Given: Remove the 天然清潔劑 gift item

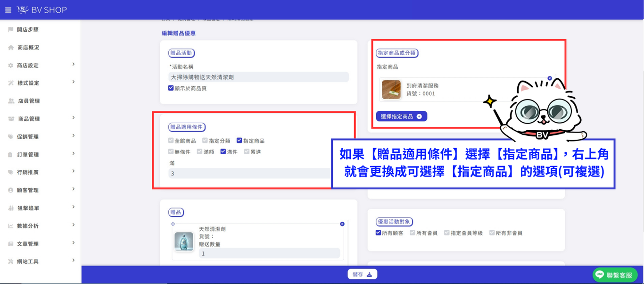Looking at the screenshot, I should pyautogui.click(x=342, y=224).
